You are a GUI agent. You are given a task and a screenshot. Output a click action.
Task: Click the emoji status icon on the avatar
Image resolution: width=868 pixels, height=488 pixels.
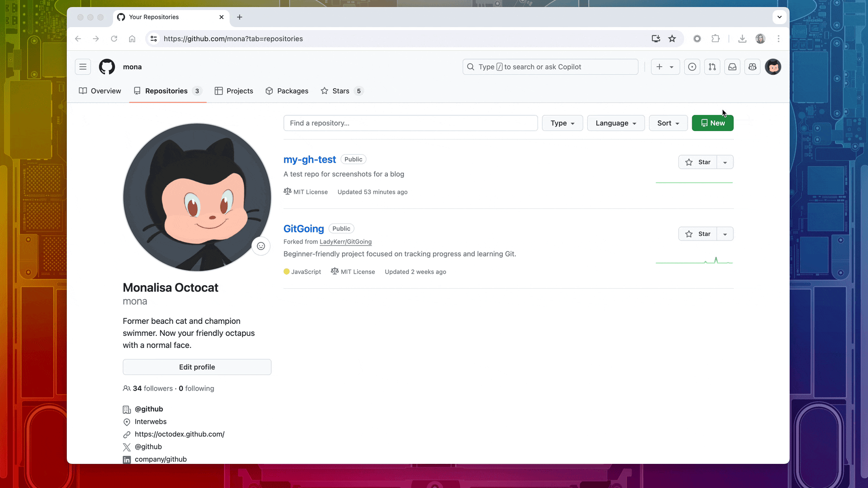click(x=261, y=246)
